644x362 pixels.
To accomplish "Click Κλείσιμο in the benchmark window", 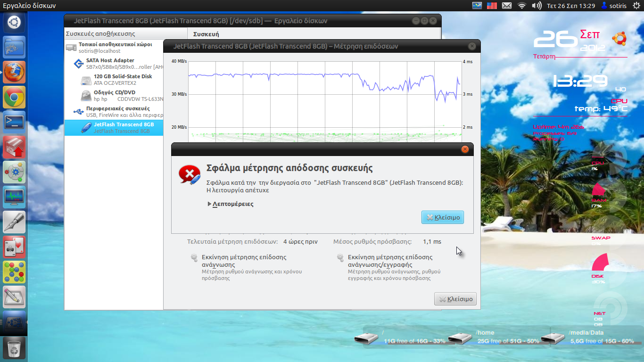I will point(455,299).
